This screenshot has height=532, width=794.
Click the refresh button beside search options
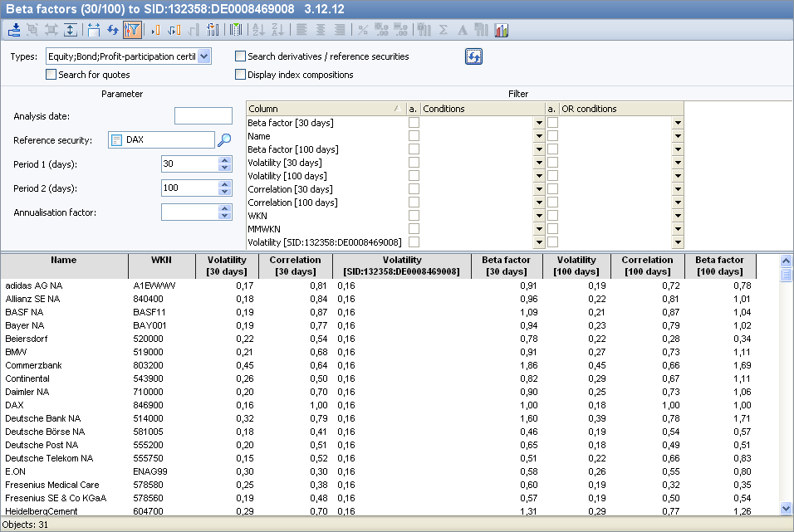coord(473,56)
